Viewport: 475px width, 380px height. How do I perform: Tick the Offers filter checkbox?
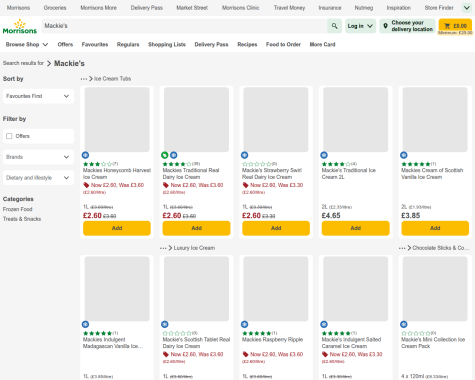[x=9, y=136]
